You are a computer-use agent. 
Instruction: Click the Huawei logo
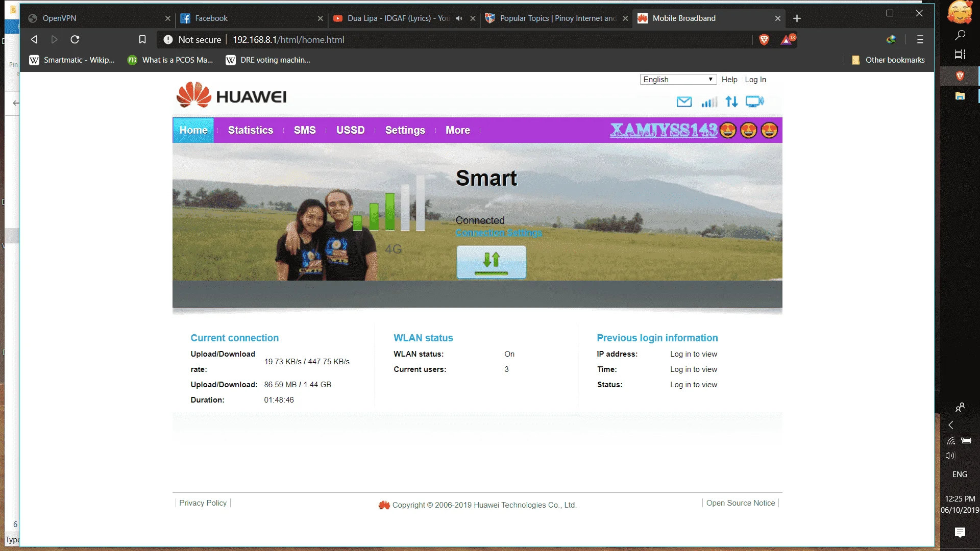(232, 95)
